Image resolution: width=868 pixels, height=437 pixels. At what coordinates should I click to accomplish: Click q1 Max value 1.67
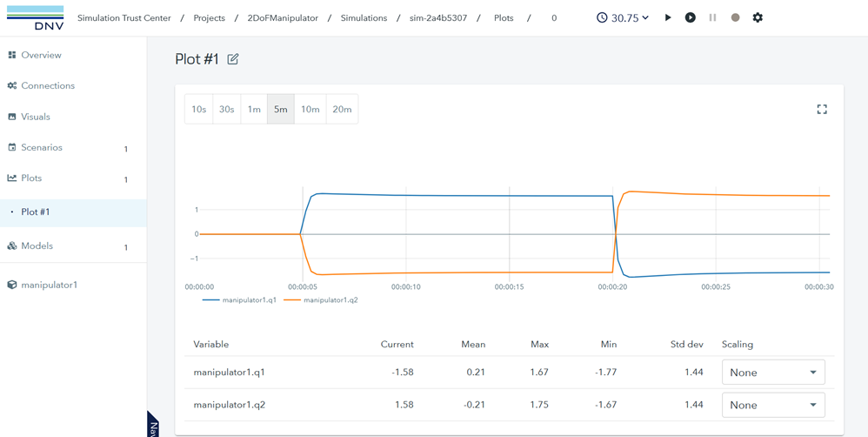pyautogui.click(x=540, y=373)
